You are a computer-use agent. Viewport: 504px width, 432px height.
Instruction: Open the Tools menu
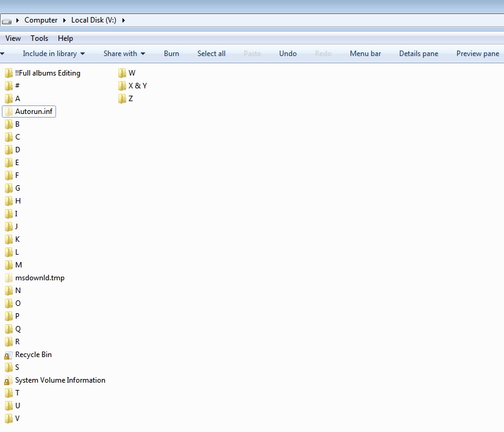tap(39, 38)
